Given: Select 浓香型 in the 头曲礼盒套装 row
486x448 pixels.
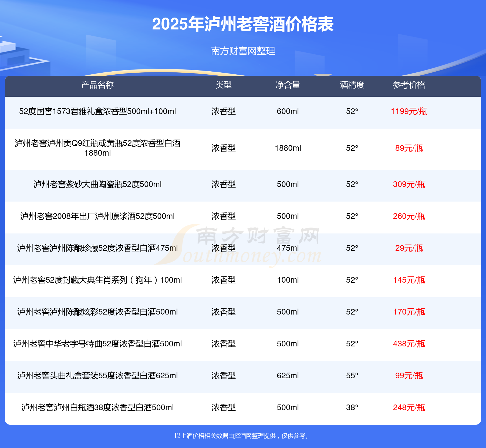Looking at the screenshot, I should [224, 376].
